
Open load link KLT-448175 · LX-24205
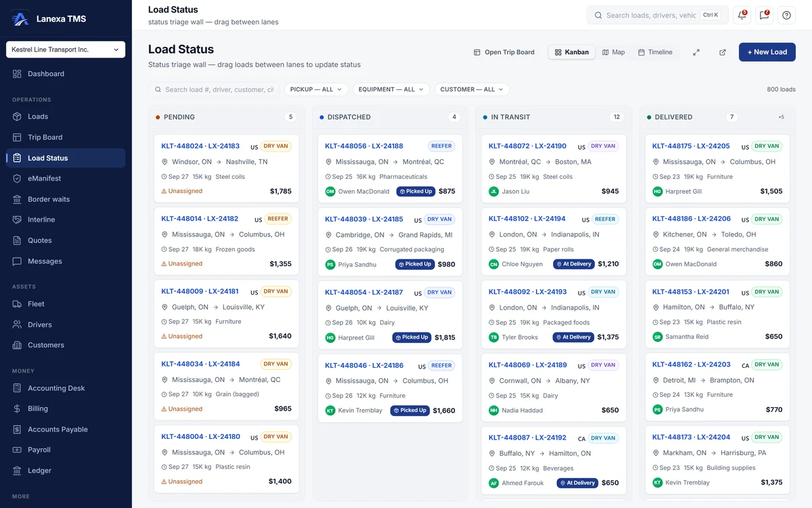(691, 146)
